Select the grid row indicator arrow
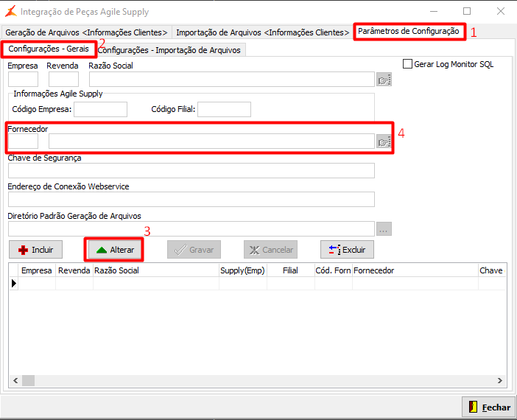 13,284
